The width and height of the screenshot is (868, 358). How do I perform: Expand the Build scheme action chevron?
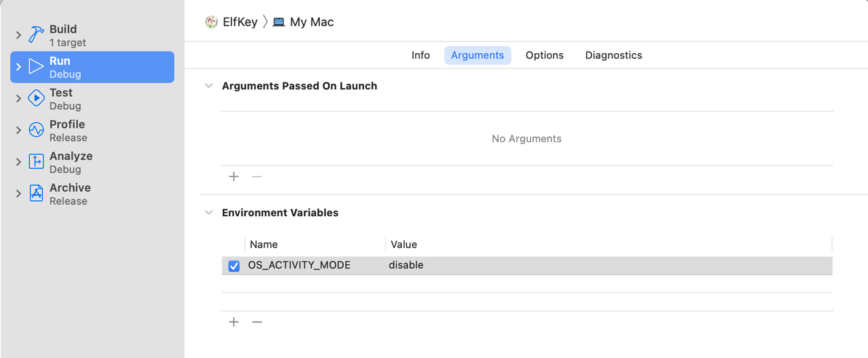point(19,35)
